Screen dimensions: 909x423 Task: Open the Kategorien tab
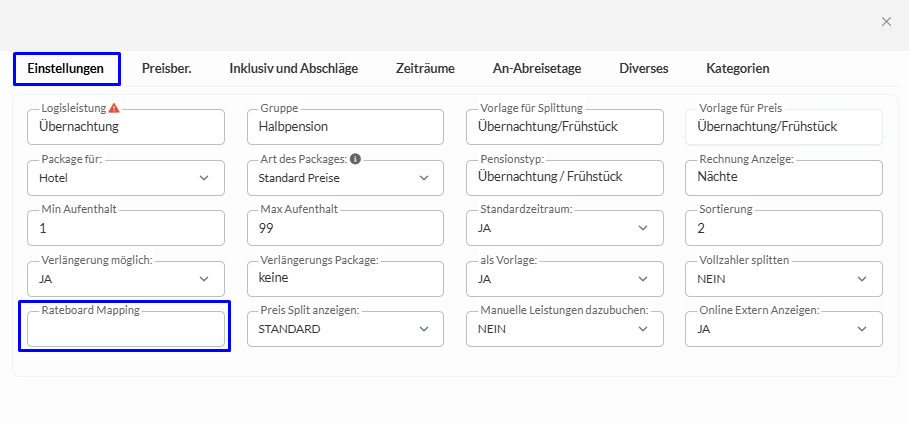(x=737, y=69)
